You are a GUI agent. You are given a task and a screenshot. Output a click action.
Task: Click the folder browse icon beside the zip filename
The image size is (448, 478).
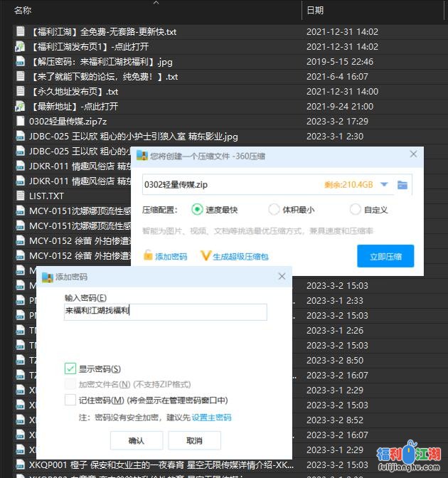(402, 185)
